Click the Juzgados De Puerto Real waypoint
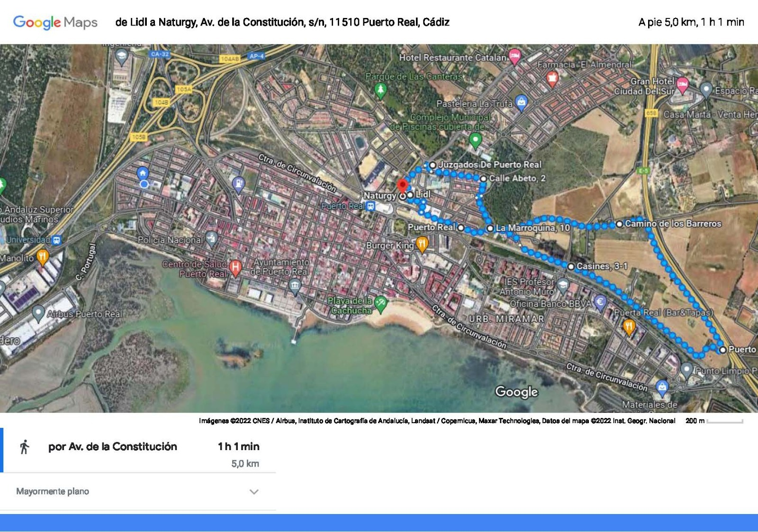The width and height of the screenshot is (758, 532). coord(433,165)
